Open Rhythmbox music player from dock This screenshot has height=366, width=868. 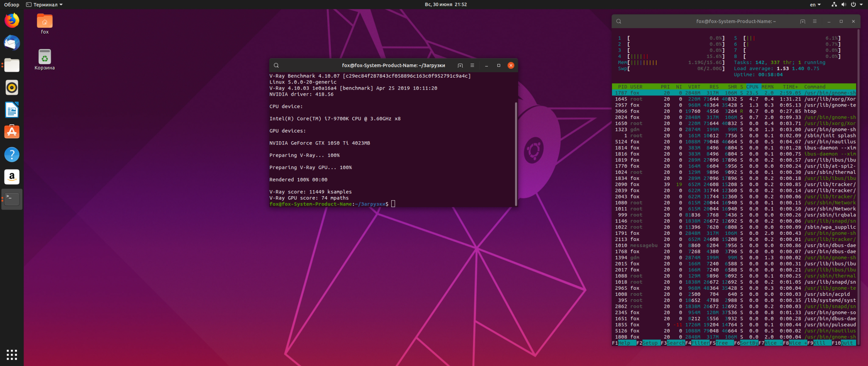[12, 88]
